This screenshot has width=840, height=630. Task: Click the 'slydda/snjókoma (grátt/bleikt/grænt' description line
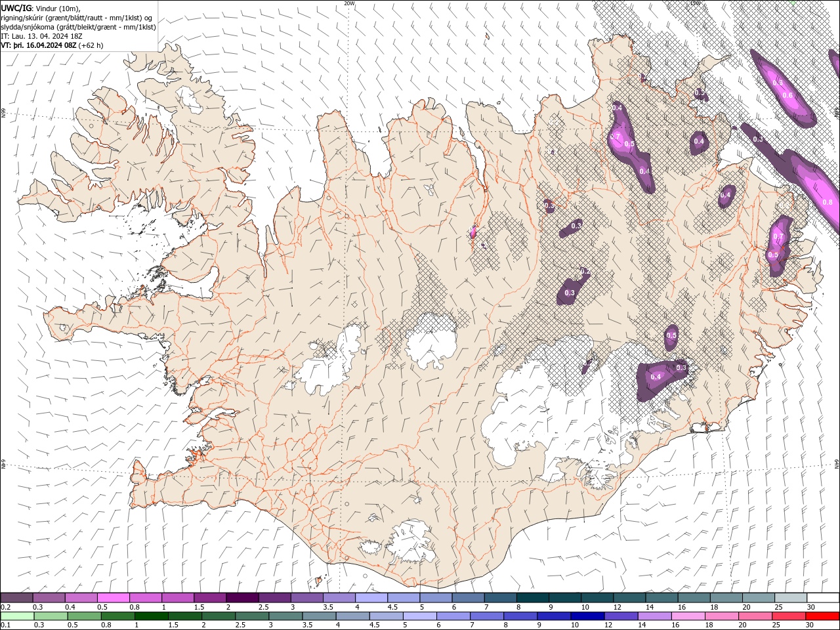click(79, 27)
